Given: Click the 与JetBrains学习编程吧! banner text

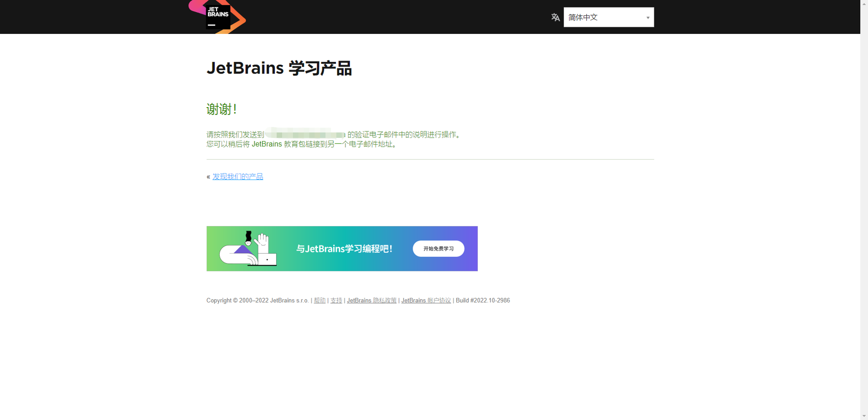Looking at the screenshot, I should [x=343, y=249].
